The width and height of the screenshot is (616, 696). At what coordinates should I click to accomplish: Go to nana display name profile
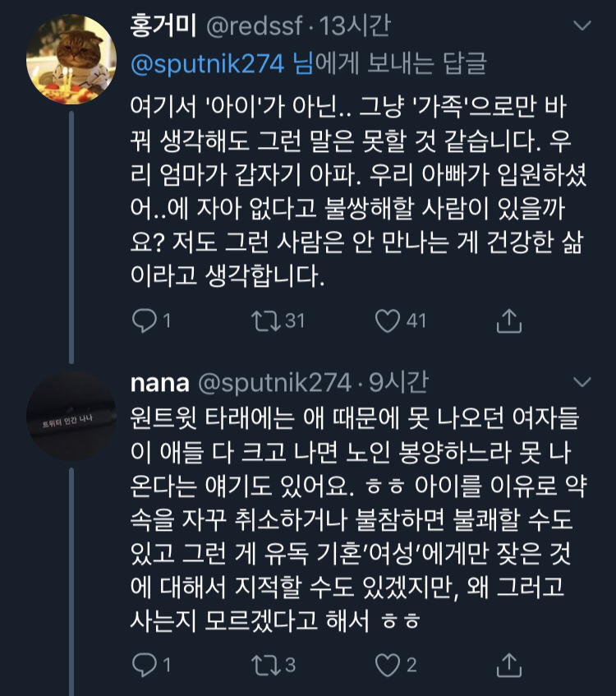(x=159, y=382)
